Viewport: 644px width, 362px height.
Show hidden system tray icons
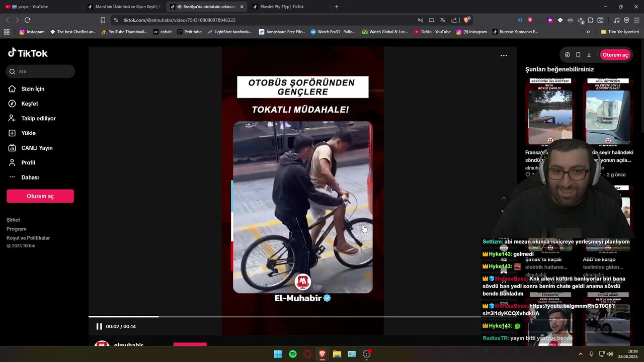(x=580, y=354)
